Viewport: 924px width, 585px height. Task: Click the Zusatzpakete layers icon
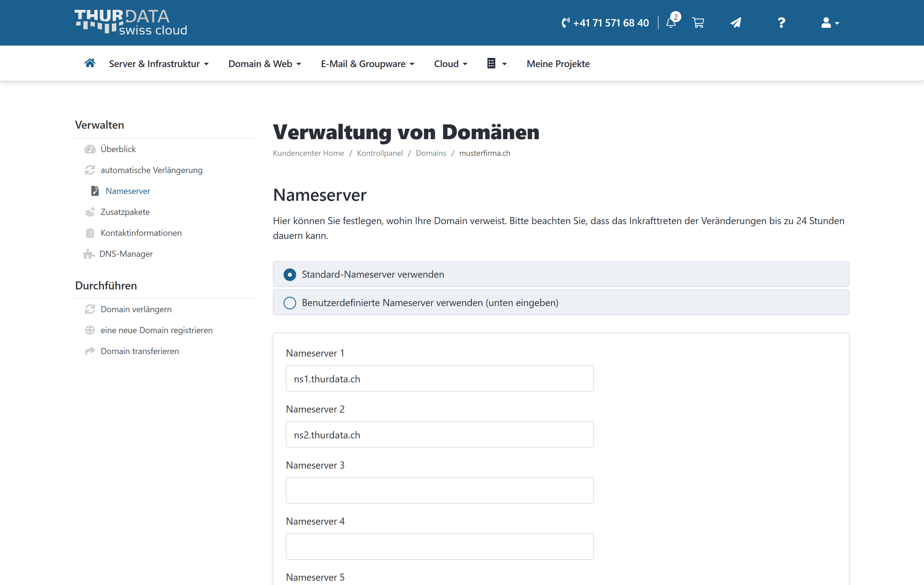tap(90, 212)
